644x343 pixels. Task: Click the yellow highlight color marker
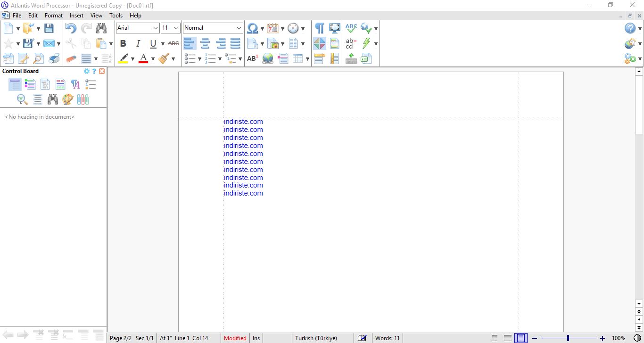[123, 58]
